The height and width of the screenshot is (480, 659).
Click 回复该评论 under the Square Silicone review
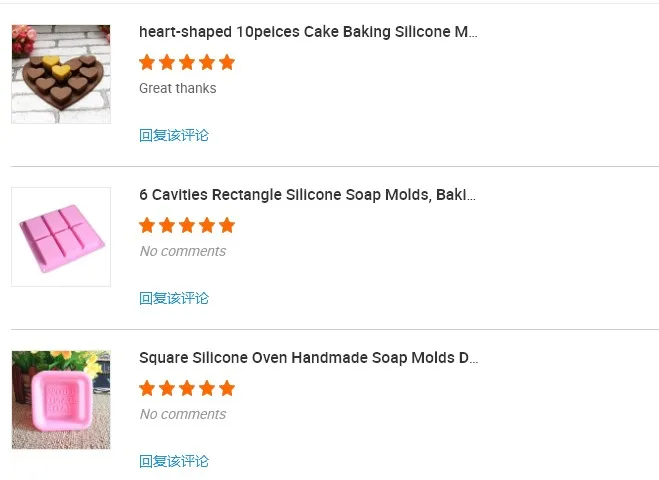[174, 461]
